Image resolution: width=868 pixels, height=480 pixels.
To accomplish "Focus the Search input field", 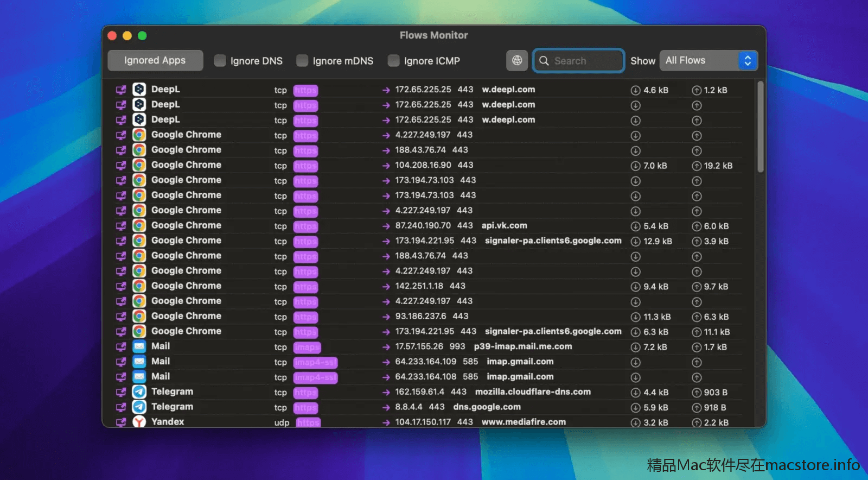I will [x=578, y=61].
